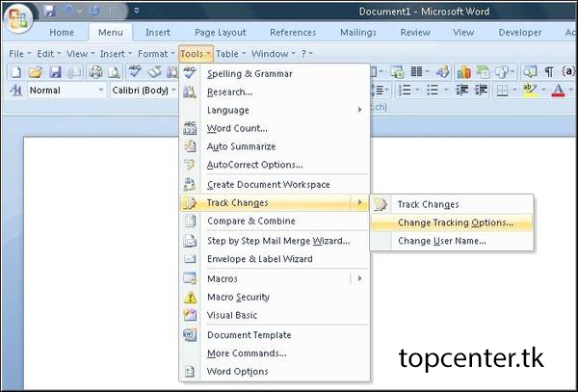This screenshot has width=578, height=392.
Task: Click the New document icon in toolbar
Action: [x=16, y=72]
